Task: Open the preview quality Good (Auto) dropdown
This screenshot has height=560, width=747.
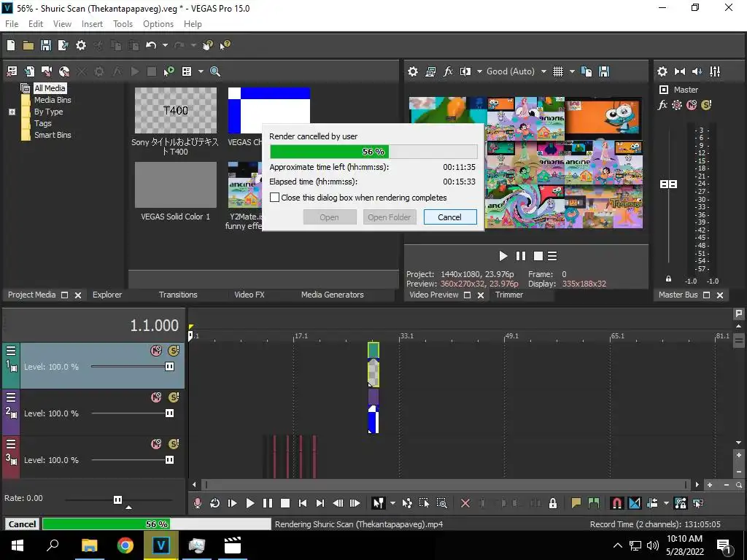Action: click(543, 71)
